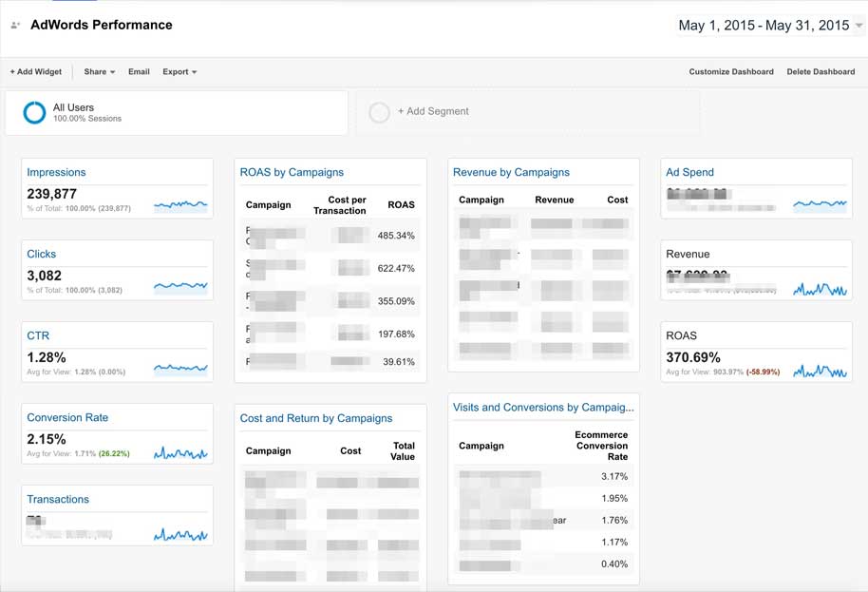Image resolution: width=868 pixels, height=592 pixels.
Task: Click the shared dashboard icon beside the title
Action: point(15,26)
